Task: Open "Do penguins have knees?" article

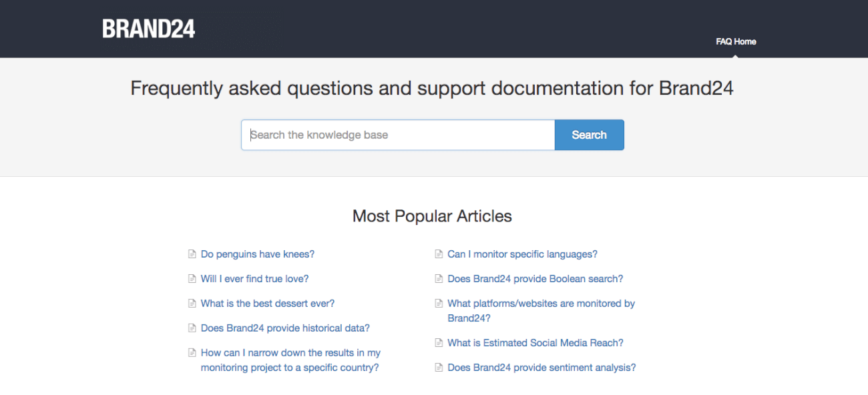Action: [258, 254]
